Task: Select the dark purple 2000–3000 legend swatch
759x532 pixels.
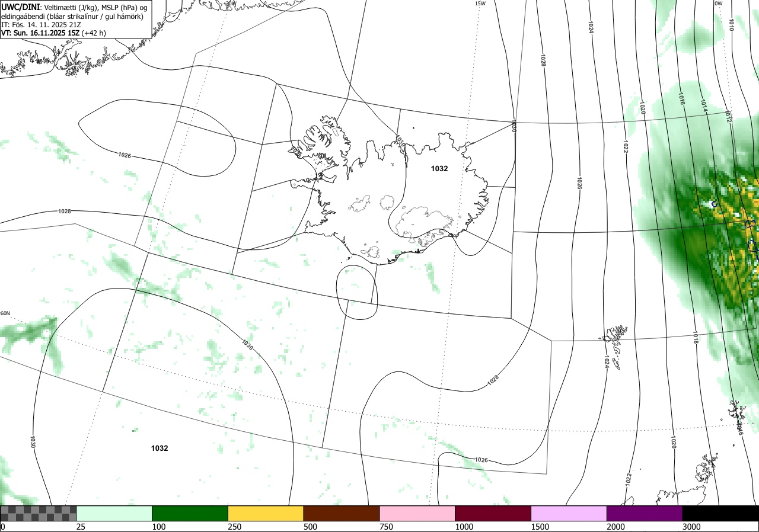Action: tap(645, 513)
